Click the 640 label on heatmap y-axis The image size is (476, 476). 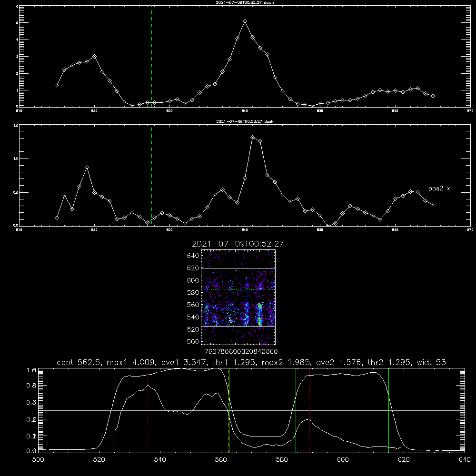pyautogui.click(x=193, y=256)
